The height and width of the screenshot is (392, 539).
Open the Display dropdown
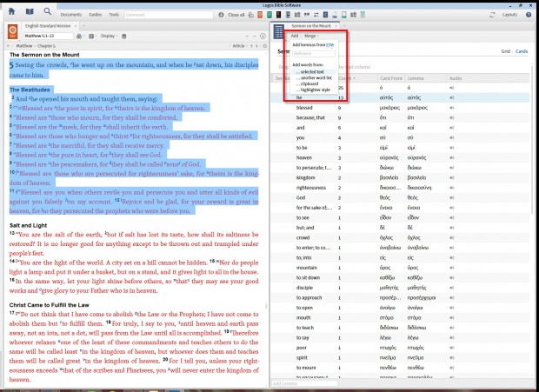tap(109, 37)
